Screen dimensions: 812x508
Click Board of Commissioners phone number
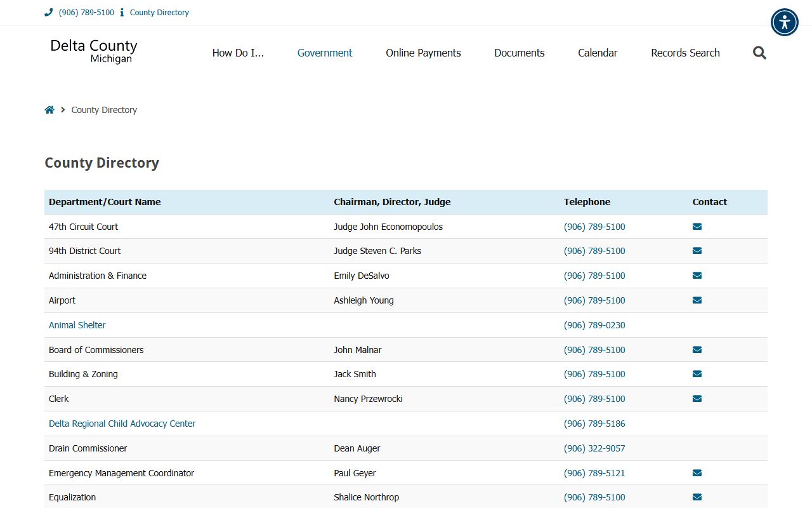[x=594, y=350]
